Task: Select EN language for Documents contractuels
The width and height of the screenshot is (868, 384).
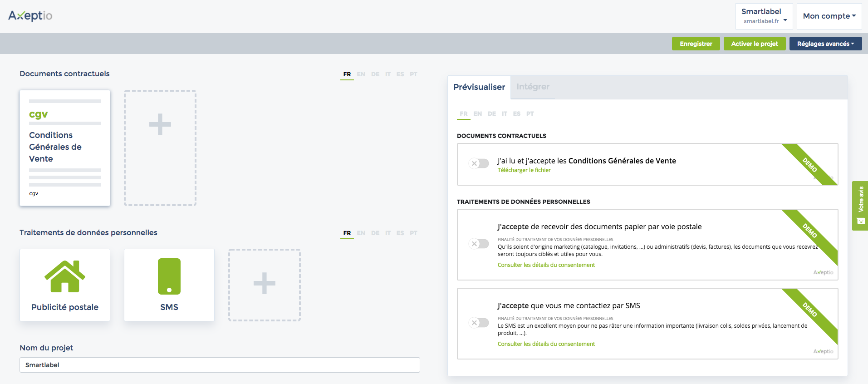Action: (x=361, y=74)
